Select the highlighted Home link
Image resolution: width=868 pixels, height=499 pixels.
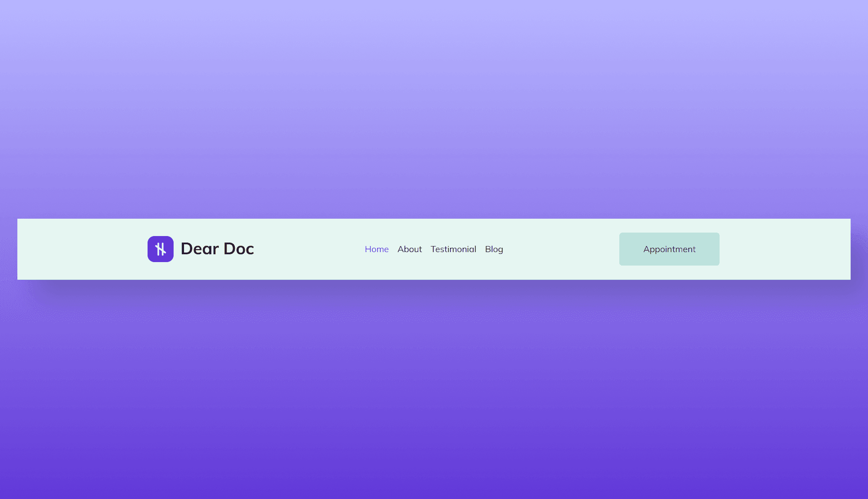(x=376, y=249)
